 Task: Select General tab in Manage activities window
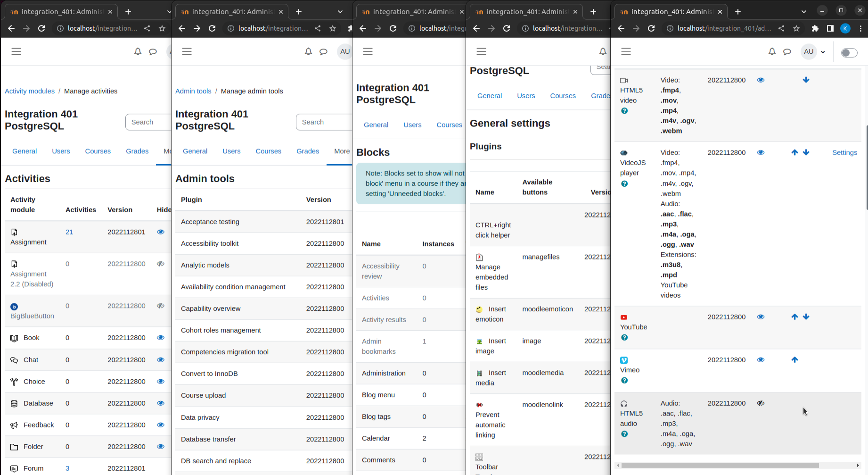[x=25, y=151]
